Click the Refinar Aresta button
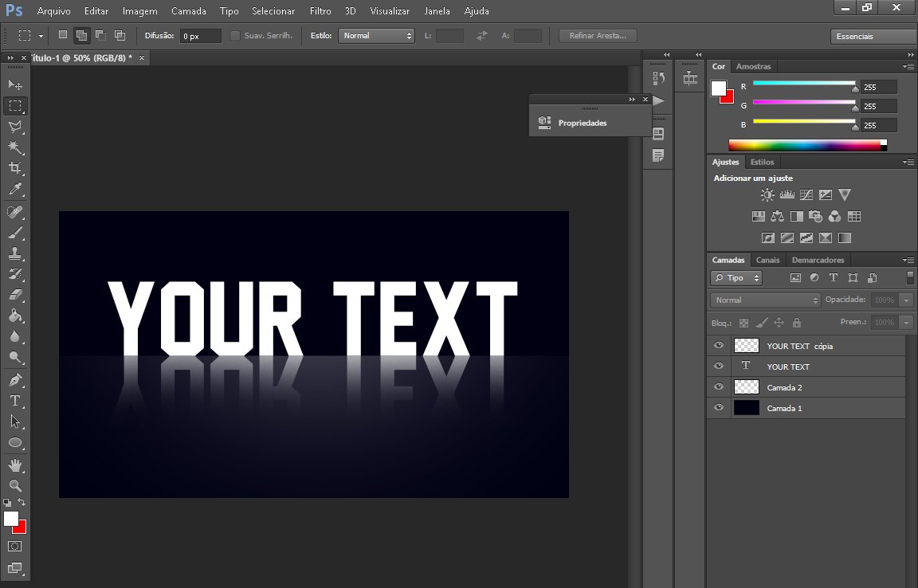The width and height of the screenshot is (918, 588). tap(596, 35)
